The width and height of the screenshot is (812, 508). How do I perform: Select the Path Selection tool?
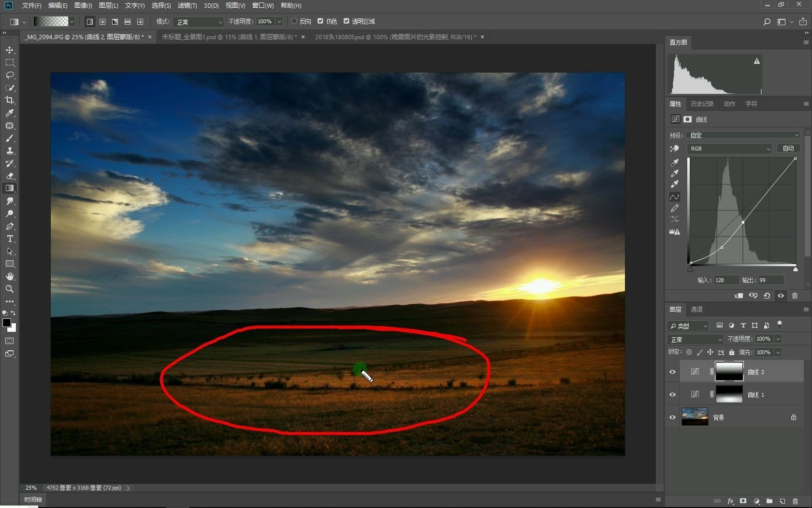click(10, 252)
